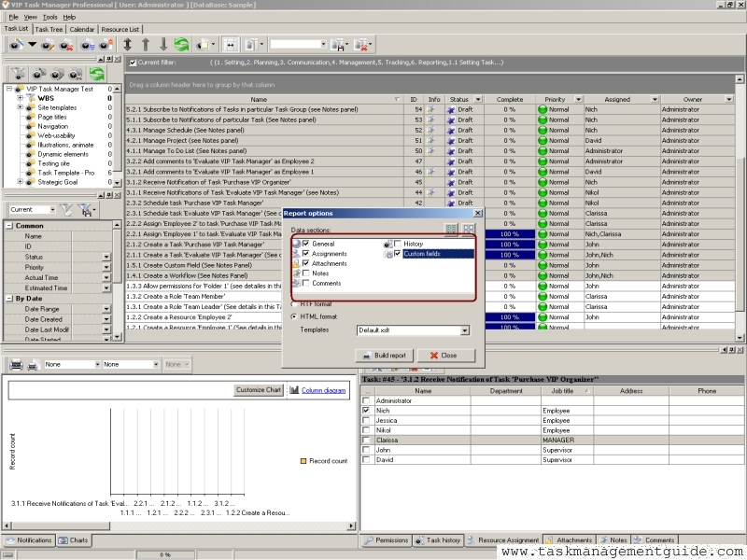Click the Delete Layout toolbar icon
Image resolution: width=747 pixels, height=560 pixels.
point(361,45)
